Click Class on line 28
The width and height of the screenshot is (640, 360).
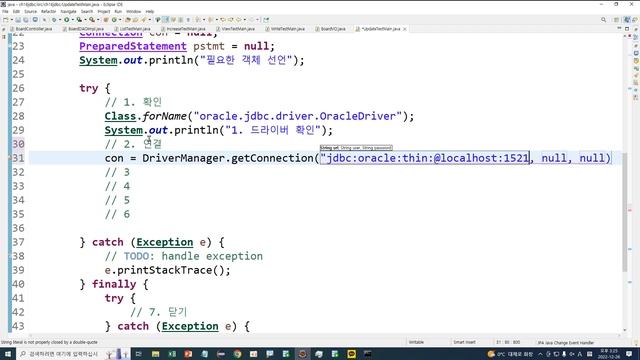(x=120, y=116)
